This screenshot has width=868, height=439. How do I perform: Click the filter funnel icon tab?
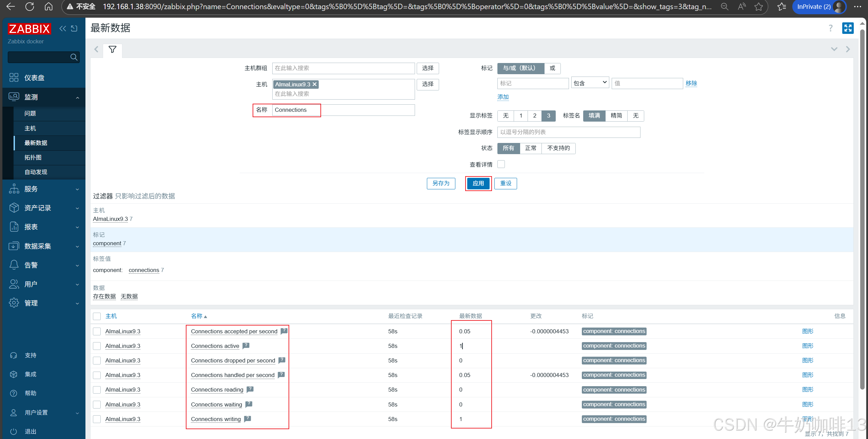tap(112, 49)
